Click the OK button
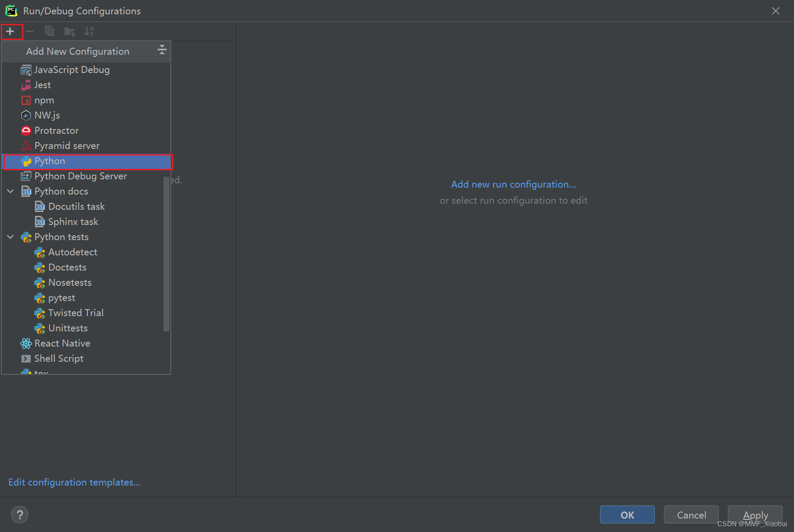Image resolution: width=794 pixels, height=532 pixels. tap(627, 515)
